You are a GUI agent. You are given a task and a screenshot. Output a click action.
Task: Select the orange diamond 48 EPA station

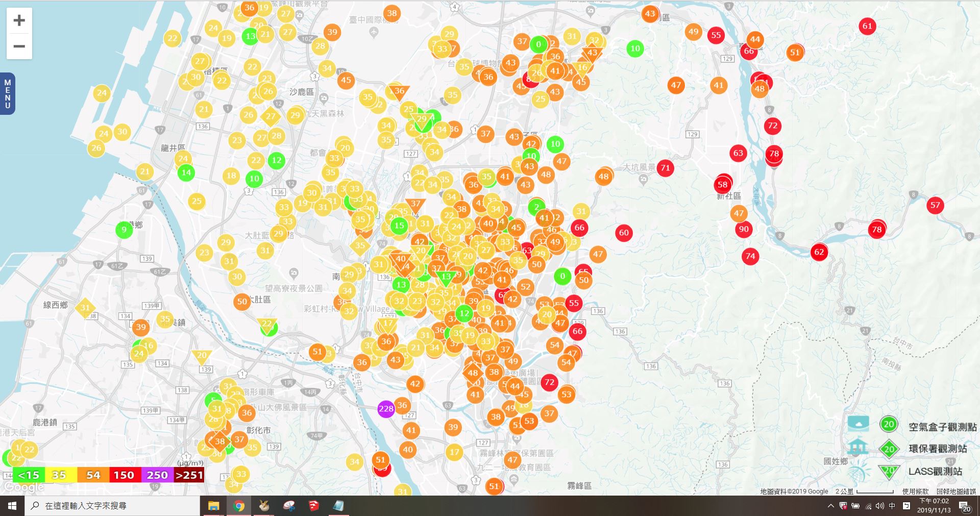click(x=473, y=373)
